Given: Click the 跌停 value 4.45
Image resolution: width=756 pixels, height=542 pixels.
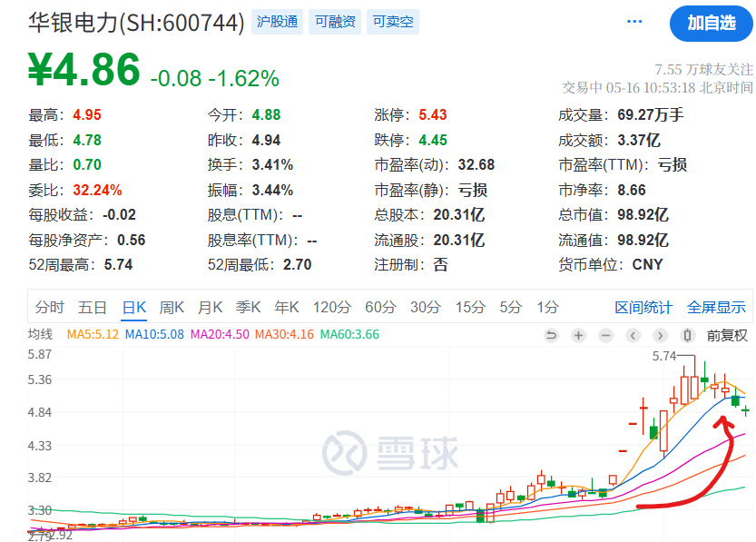Looking at the screenshot, I should 433,141.
